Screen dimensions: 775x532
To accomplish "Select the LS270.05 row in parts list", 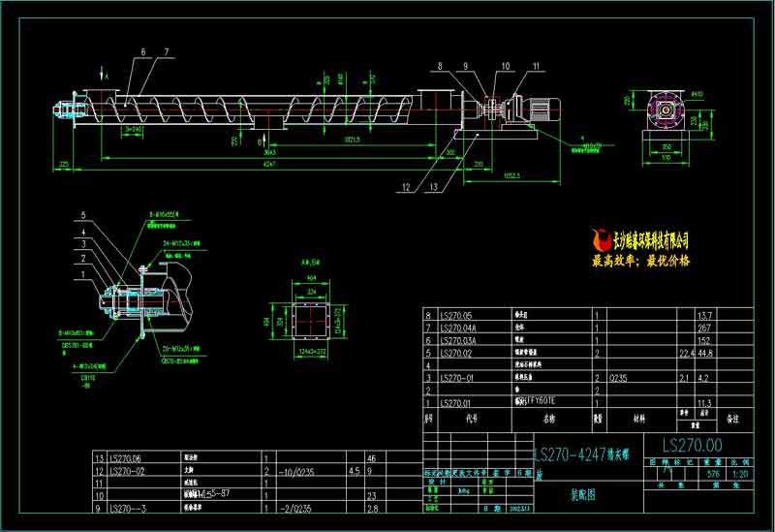I will point(458,315).
